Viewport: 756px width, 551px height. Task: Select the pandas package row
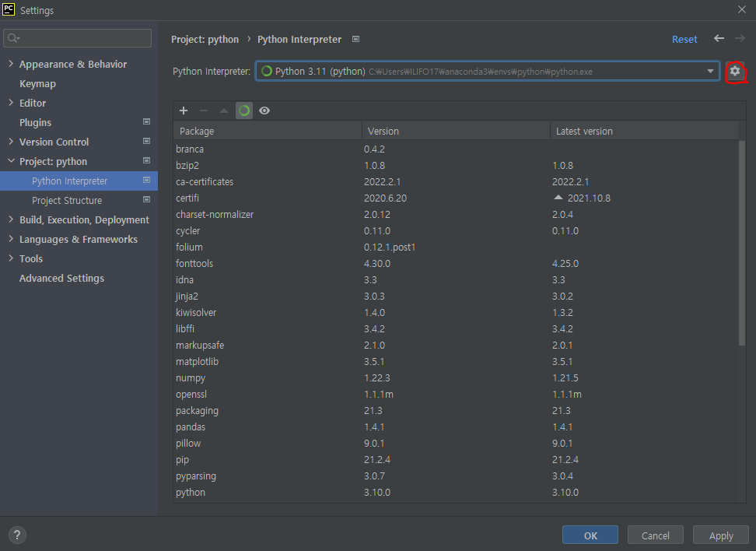(x=456, y=427)
